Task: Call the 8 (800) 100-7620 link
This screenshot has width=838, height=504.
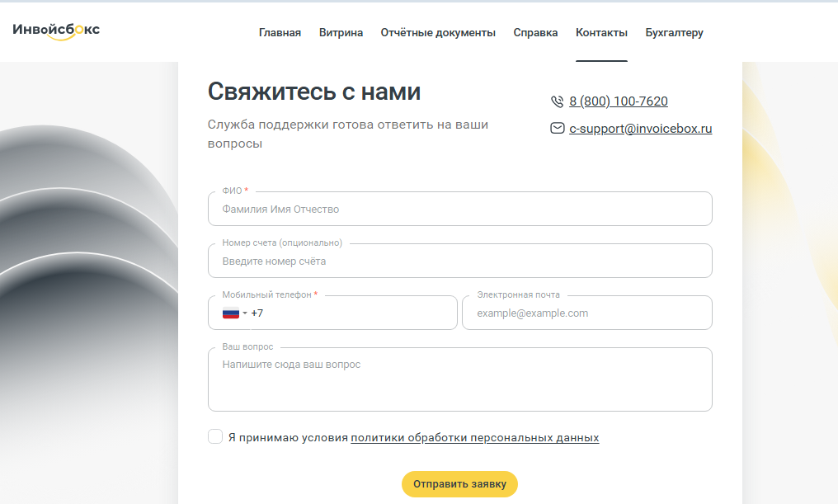Action: (x=619, y=101)
